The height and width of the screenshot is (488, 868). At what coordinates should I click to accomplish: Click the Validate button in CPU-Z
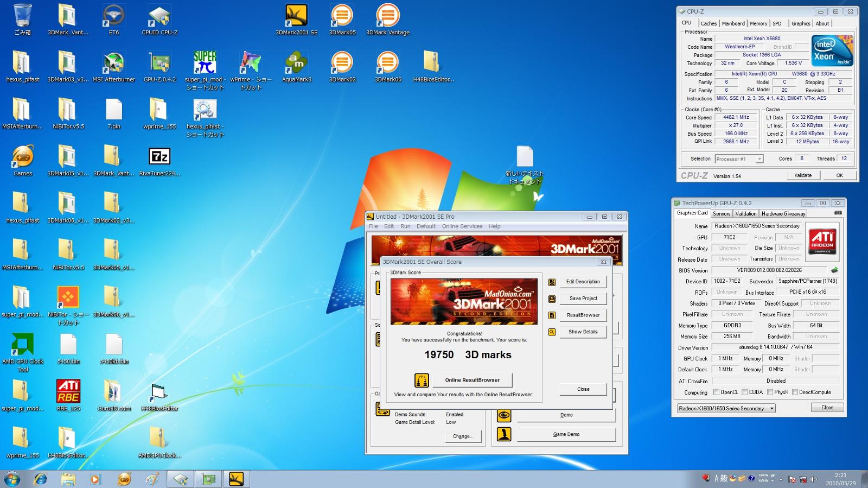click(803, 175)
